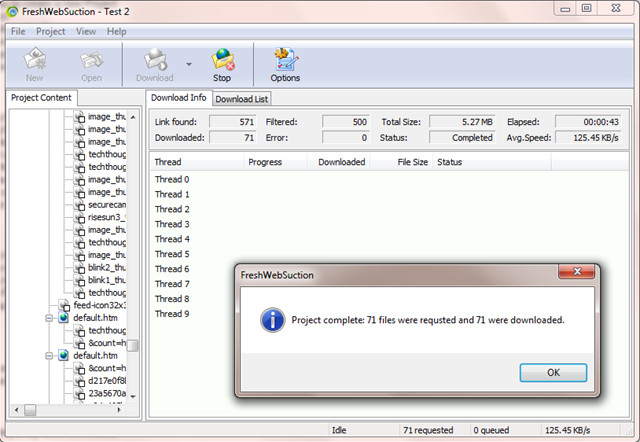This screenshot has height=442, width=640.
Task: Click the FreshWebSuction app icon in title bar
Action: pyautogui.click(x=12, y=11)
